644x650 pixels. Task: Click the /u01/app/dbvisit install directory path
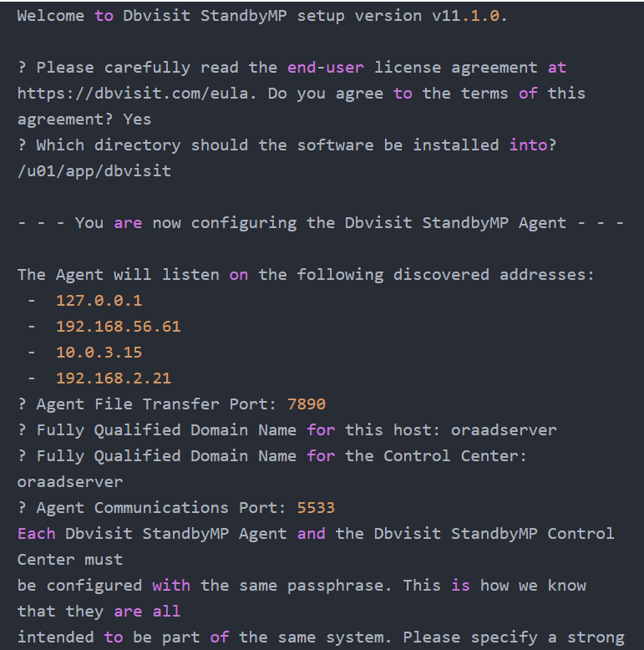[94, 170]
